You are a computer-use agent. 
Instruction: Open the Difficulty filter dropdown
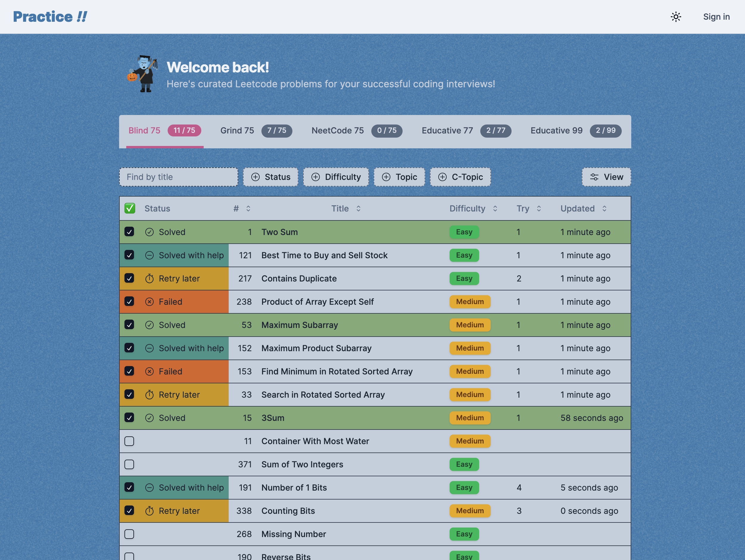point(336,177)
